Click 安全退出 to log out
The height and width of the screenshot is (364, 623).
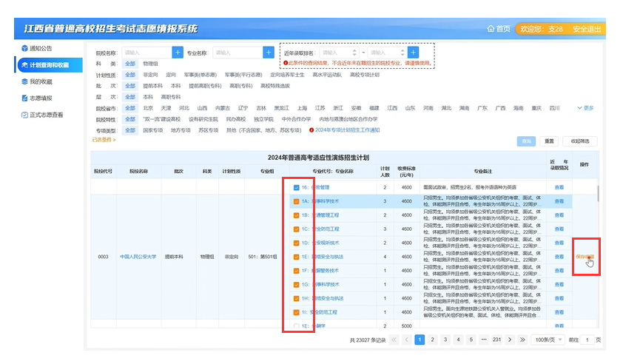[x=587, y=29]
